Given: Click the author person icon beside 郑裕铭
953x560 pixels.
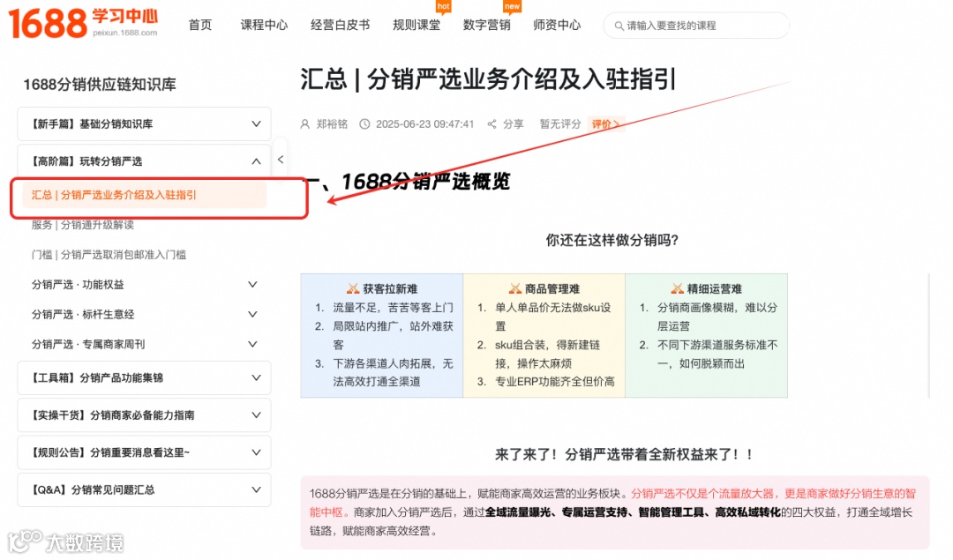Looking at the screenshot, I should point(305,123).
